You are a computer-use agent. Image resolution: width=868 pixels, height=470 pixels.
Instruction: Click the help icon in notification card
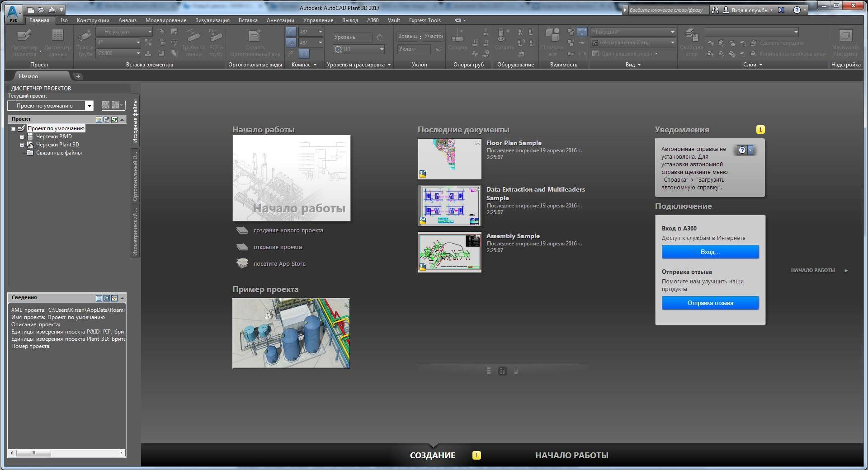(x=742, y=150)
